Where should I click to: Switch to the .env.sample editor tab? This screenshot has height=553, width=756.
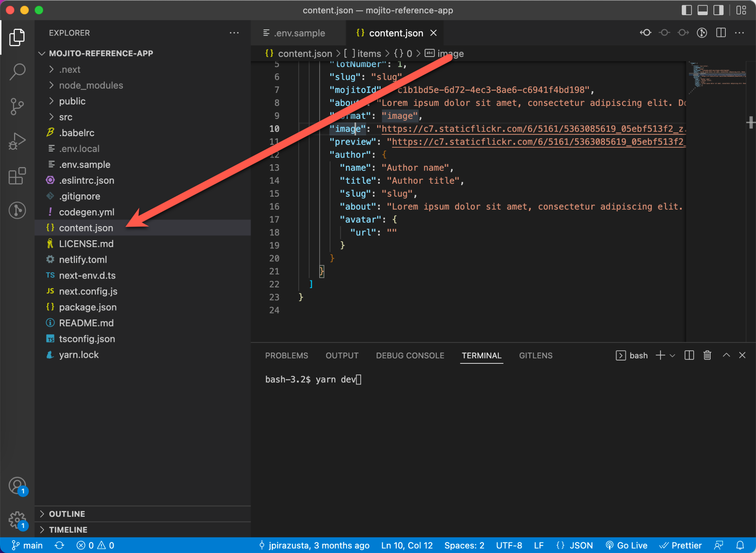(x=299, y=33)
